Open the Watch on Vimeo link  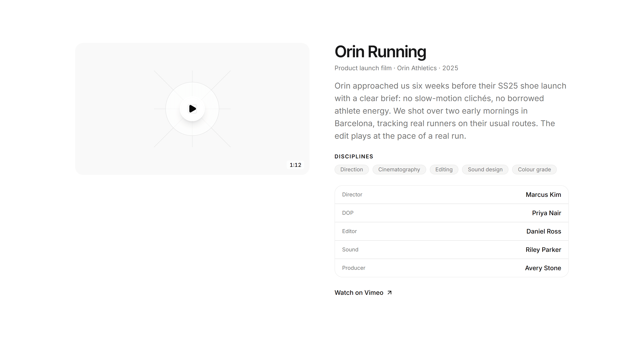[x=363, y=293]
